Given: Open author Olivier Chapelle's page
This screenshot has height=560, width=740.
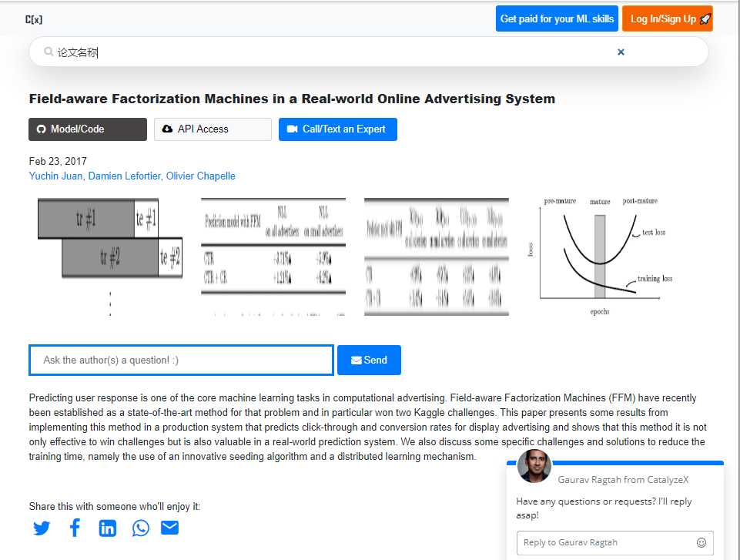Looking at the screenshot, I should point(201,176).
